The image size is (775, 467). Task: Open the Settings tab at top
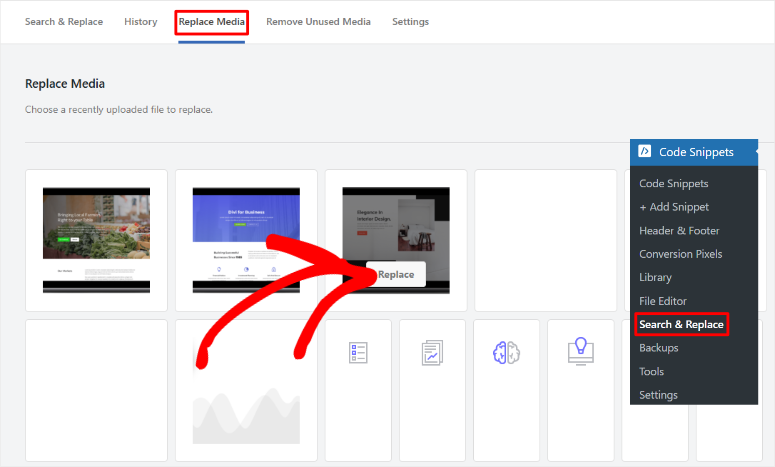(x=410, y=22)
